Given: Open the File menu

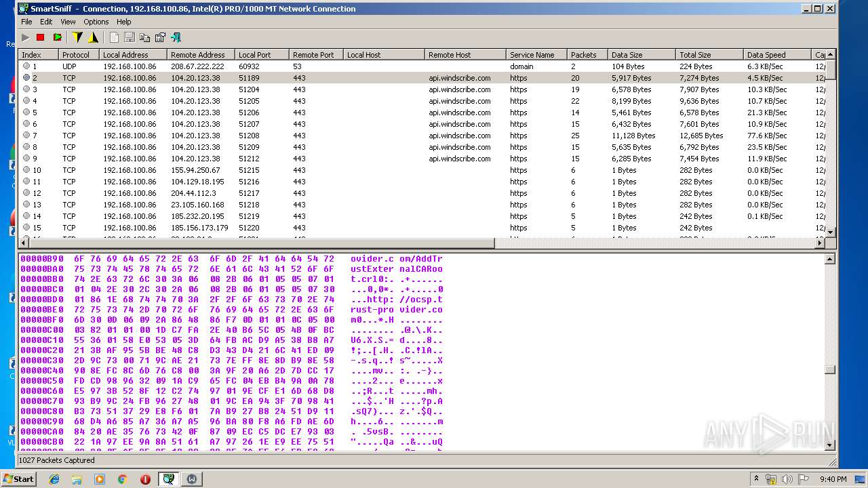Looking at the screenshot, I should click(x=26, y=22).
